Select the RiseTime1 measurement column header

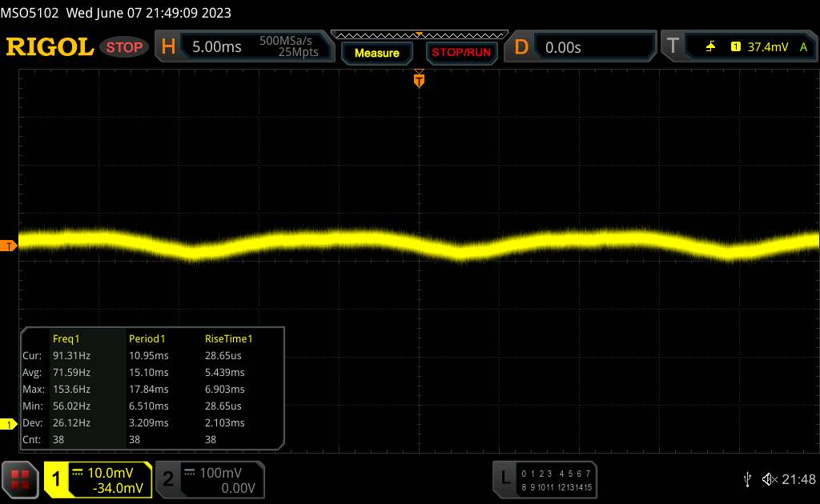(229, 338)
